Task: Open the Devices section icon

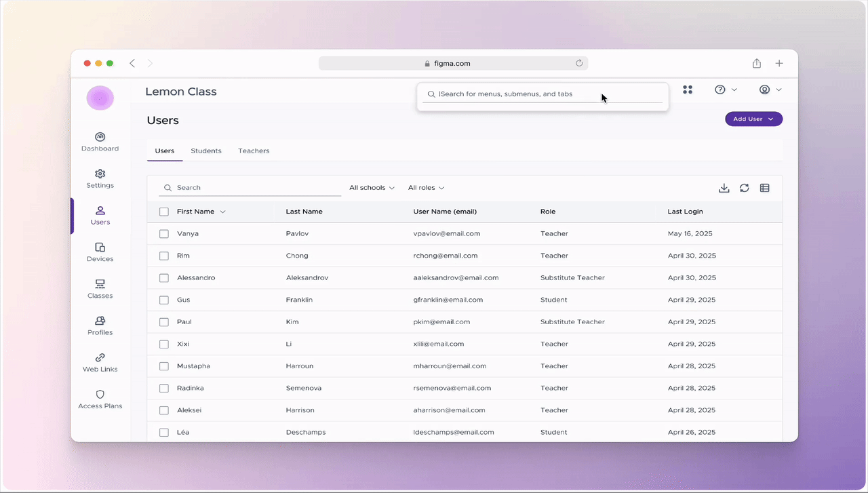Action: pos(100,248)
